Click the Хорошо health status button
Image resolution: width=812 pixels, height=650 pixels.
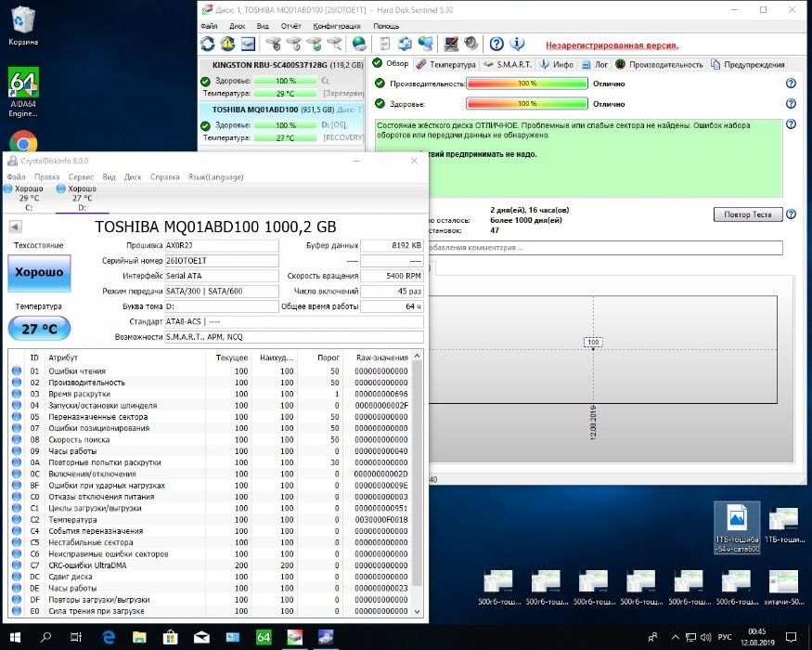tap(39, 272)
